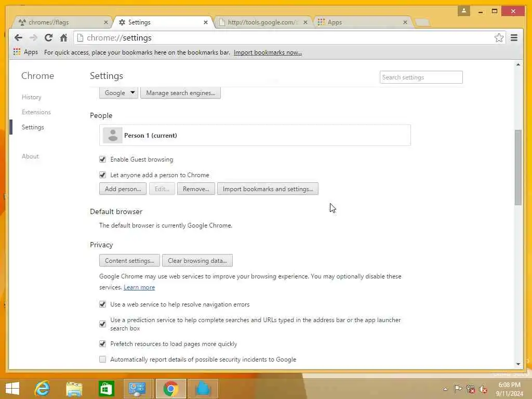
Task: Click Remove person button
Action: click(x=196, y=189)
